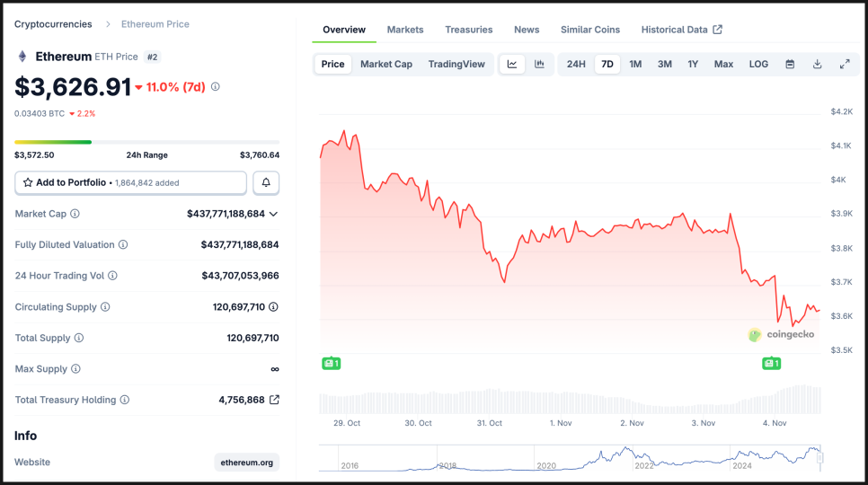Expand the Market Cap dropdown arrow
The width and height of the screenshot is (868, 485).
coord(273,214)
